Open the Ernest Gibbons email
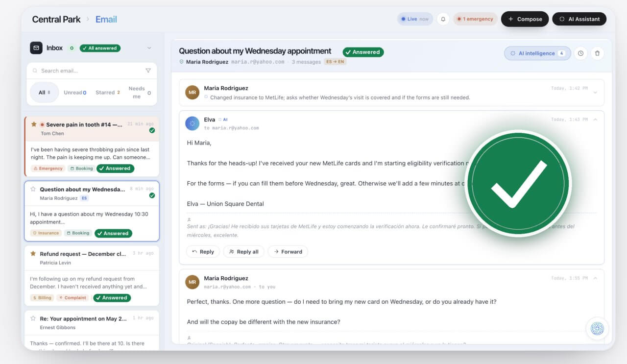The height and width of the screenshot is (364, 627). pyautogui.click(x=92, y=330)
